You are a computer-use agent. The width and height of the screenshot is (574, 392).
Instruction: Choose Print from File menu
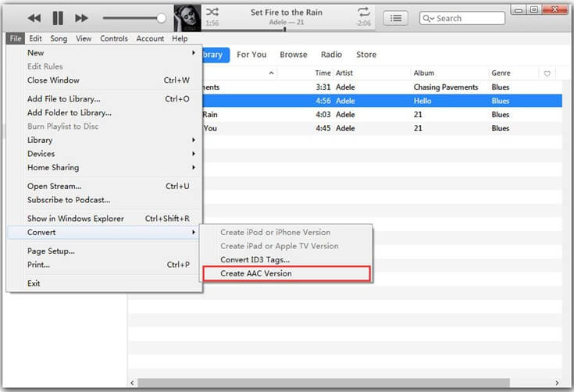104,265
